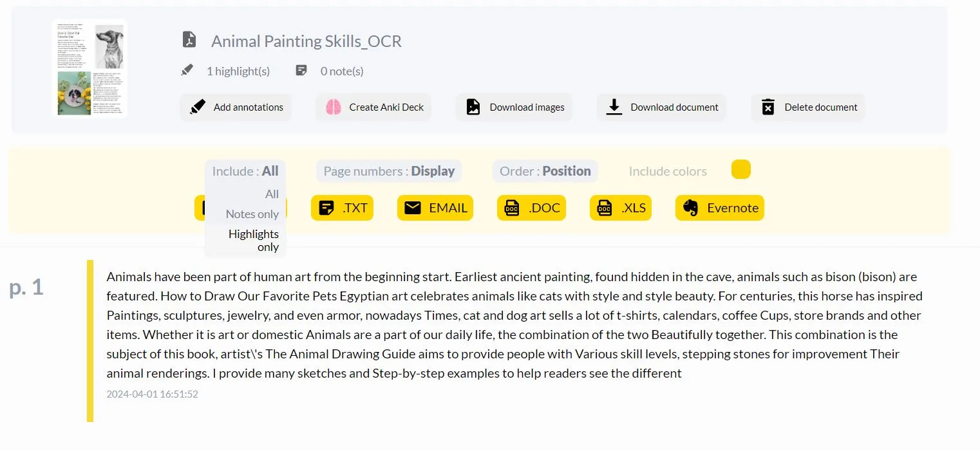Click the Download images icon
This screenshot has width=980, height=451.
(x=474, y=107)
